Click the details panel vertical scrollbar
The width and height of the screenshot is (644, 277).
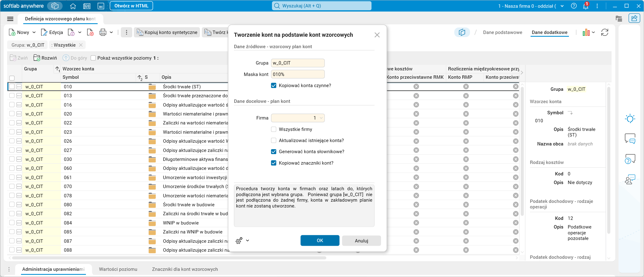pyautogui.click(x=609, y=161)
